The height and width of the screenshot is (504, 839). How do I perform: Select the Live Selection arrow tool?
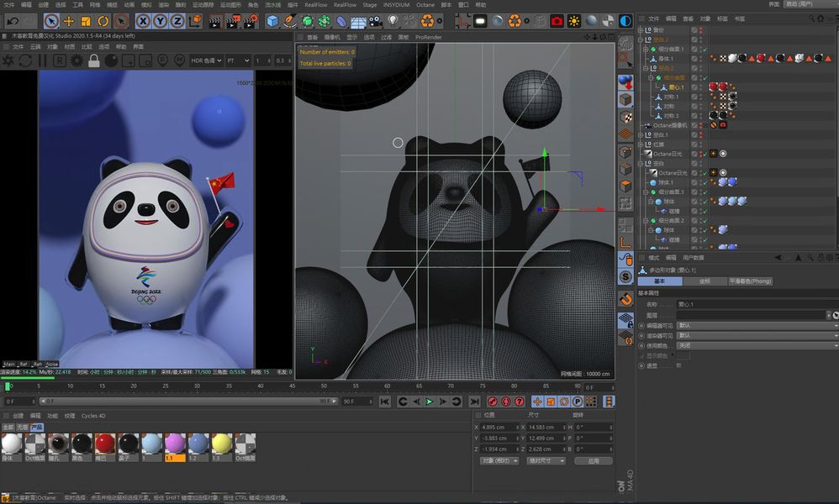point(51,21)
